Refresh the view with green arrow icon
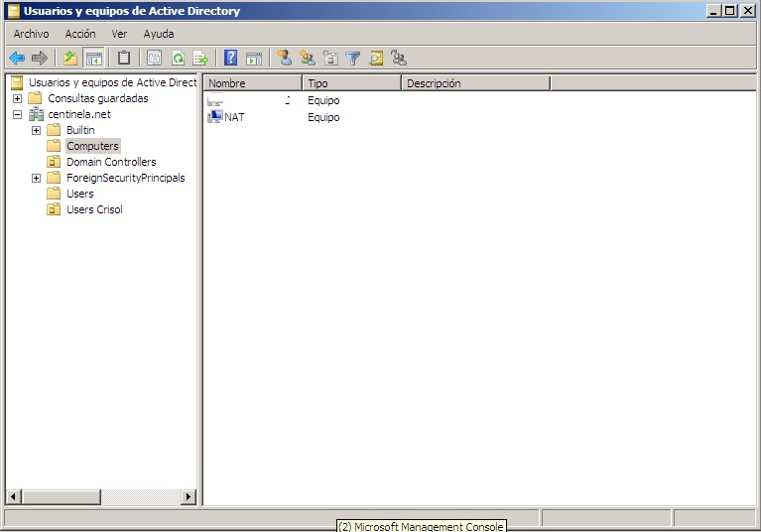Viewport: 761px width, 532px height. pyautogui.click(x=179, y=59)
